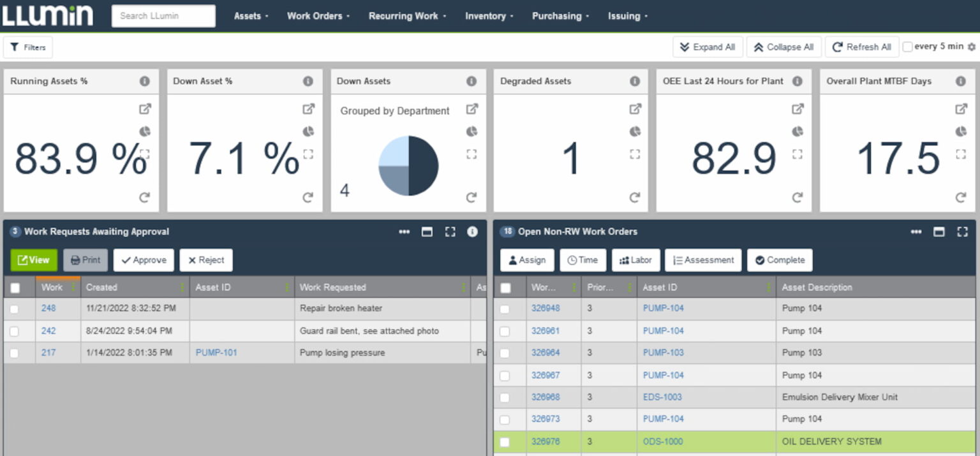980x456 pixels.
Task: Open info icon on Running Assets % card
Action: pyautogui.click(x=145, y=81)
